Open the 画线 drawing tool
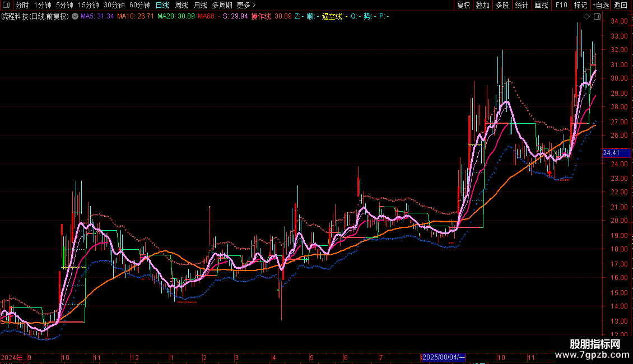This screenshot has height=364, width=633. (x=541, y=5)
